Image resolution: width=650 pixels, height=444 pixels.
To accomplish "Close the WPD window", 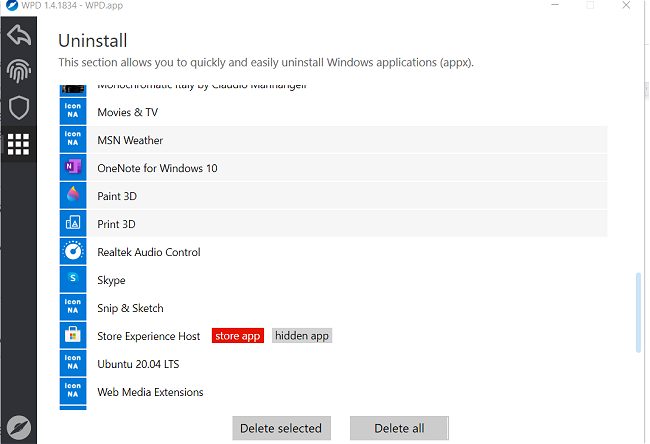I will (x=626, y=5).
